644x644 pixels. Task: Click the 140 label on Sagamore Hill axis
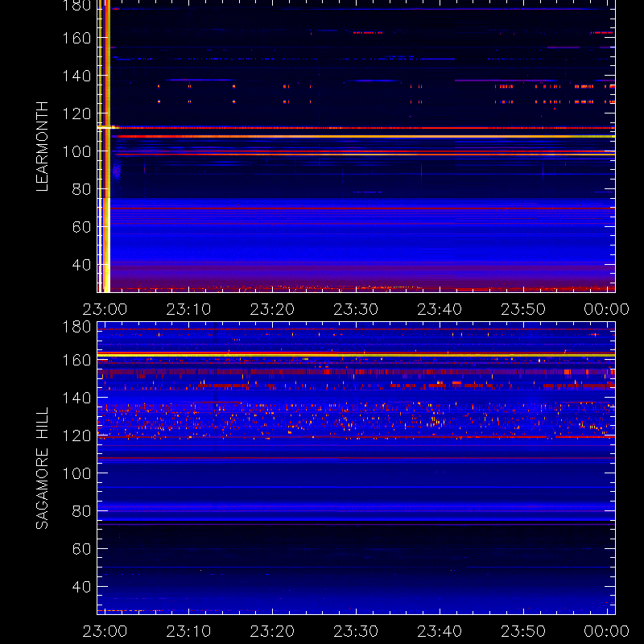point(76,398)
